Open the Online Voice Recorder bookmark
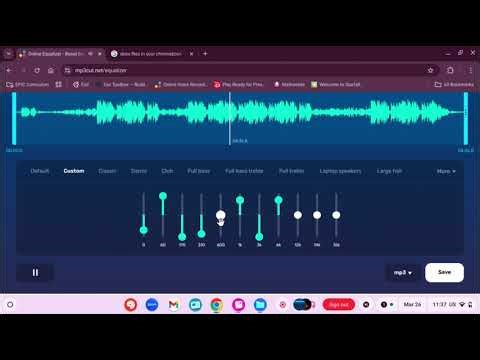Viewport: 480px width, 360px height. (x=180, y=85)
